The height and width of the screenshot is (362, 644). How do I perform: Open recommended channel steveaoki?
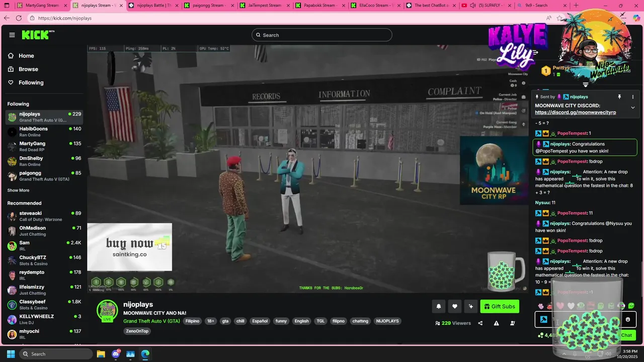point(44,216)
